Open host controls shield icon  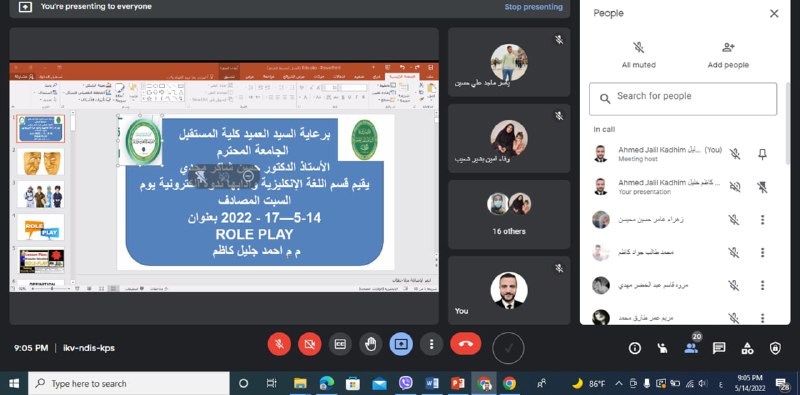point(775,348)
